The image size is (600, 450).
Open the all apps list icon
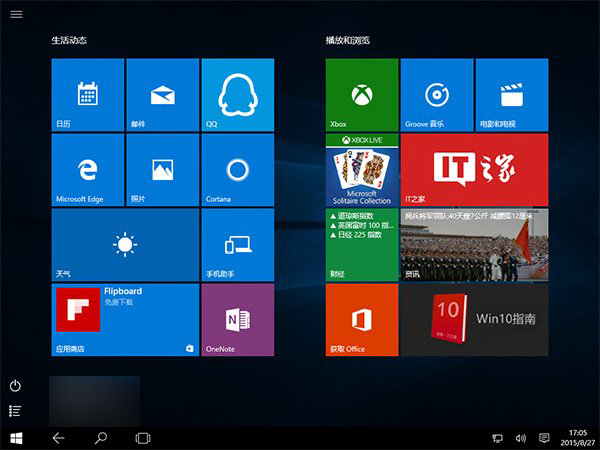click(x=15, y=411)
